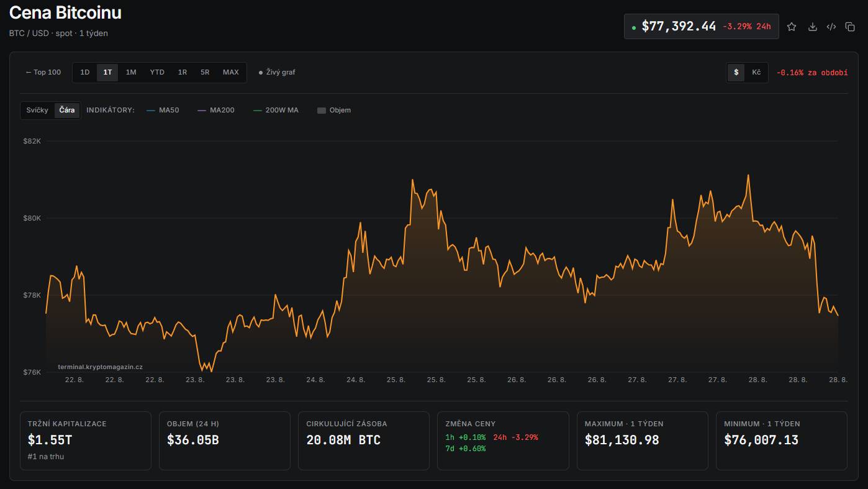Click the Maximum $81,130.98 value
The image size is (868, 489).
pos(622,440)
